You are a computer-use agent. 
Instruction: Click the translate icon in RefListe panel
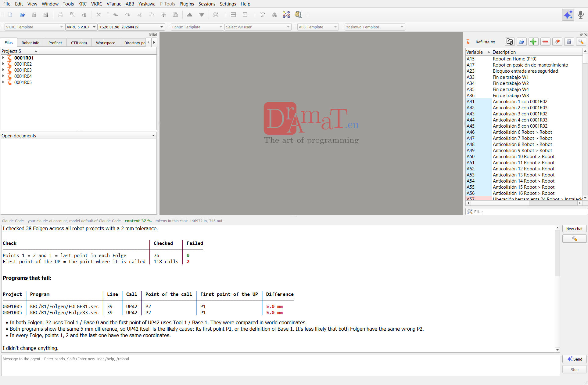(x=509, y=42)
